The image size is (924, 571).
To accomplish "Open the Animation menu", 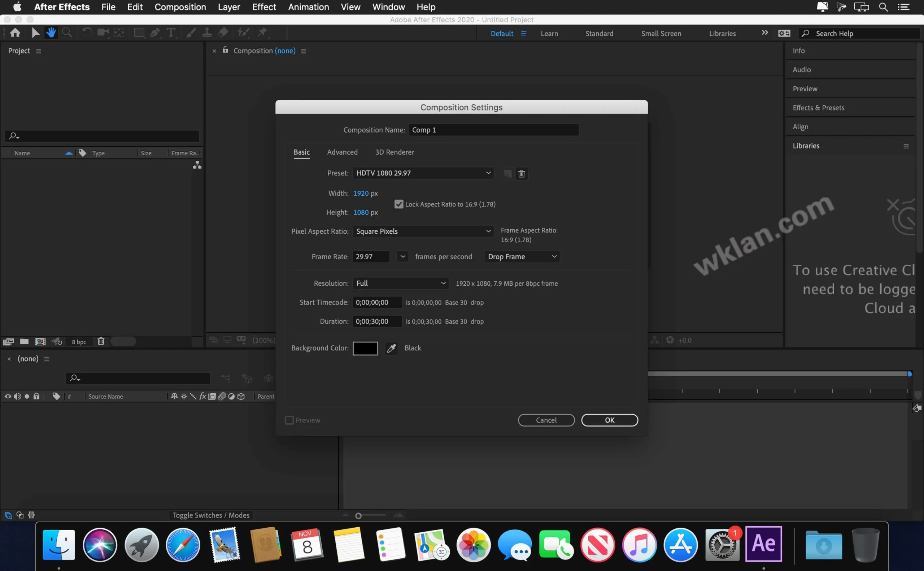I will coord(308,7).
